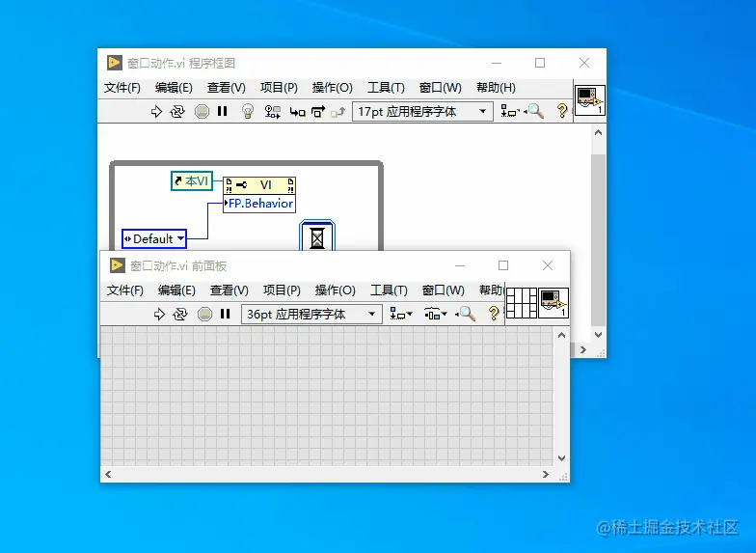Click front panel horizontal scroll right arrow
The width and height of the screenshot is (756, 553).
546,475
